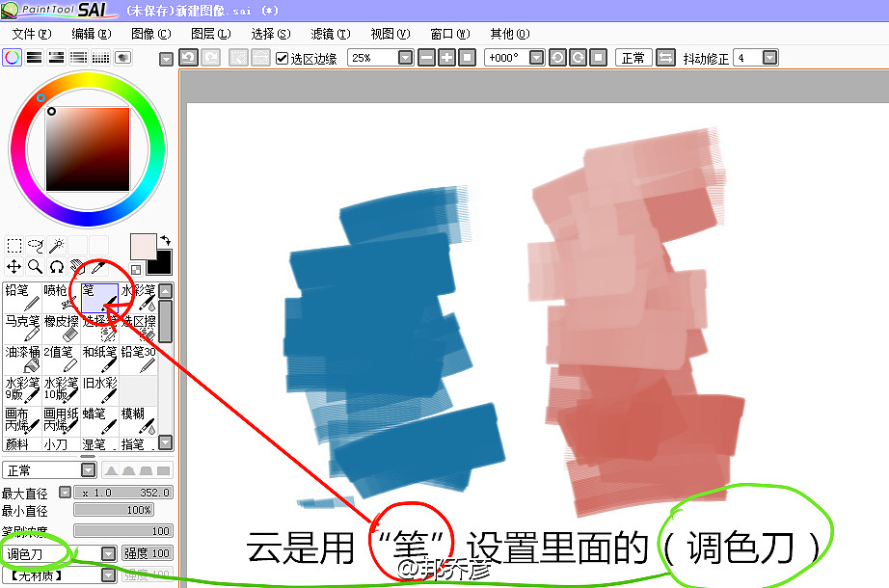The width and height of the screenshot is (889, 588).
Task: Swap foreground and background colors
Action: click(164, 240)
